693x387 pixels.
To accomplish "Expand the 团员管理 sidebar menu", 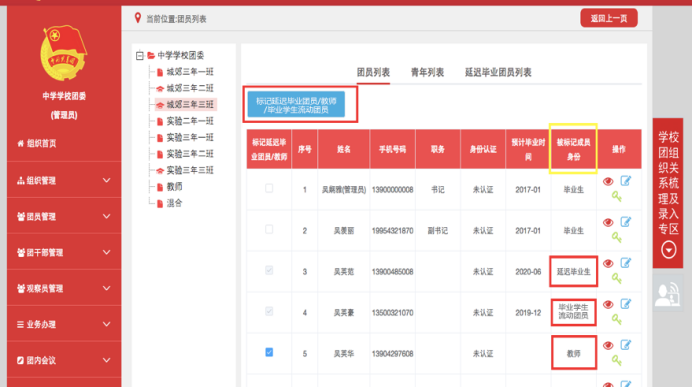I will coord(64,216).
